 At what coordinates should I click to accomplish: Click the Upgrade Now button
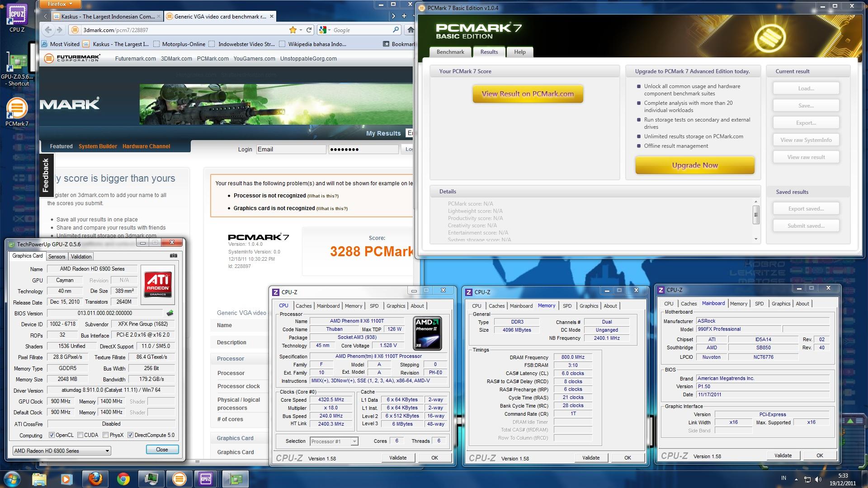695,165
